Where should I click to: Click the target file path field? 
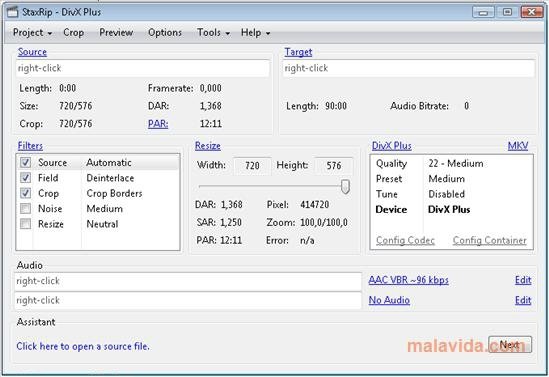click(x=409, y=68)
